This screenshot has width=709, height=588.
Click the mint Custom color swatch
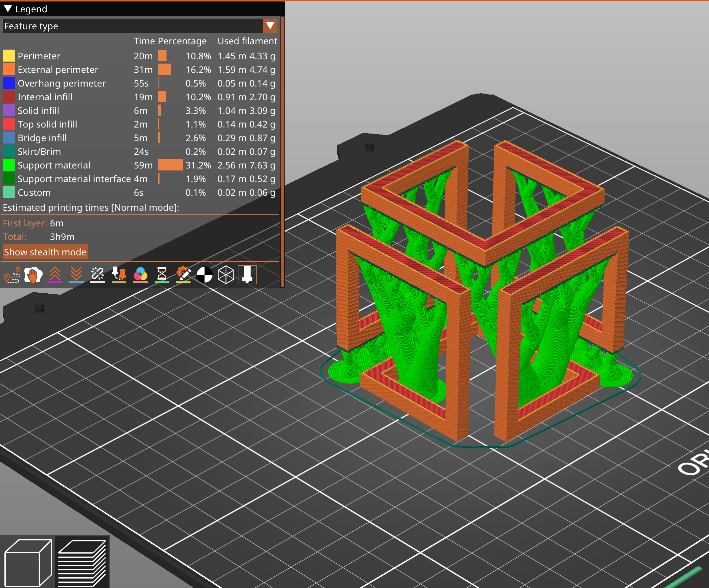pyautogui.click(x=9, y=192)
